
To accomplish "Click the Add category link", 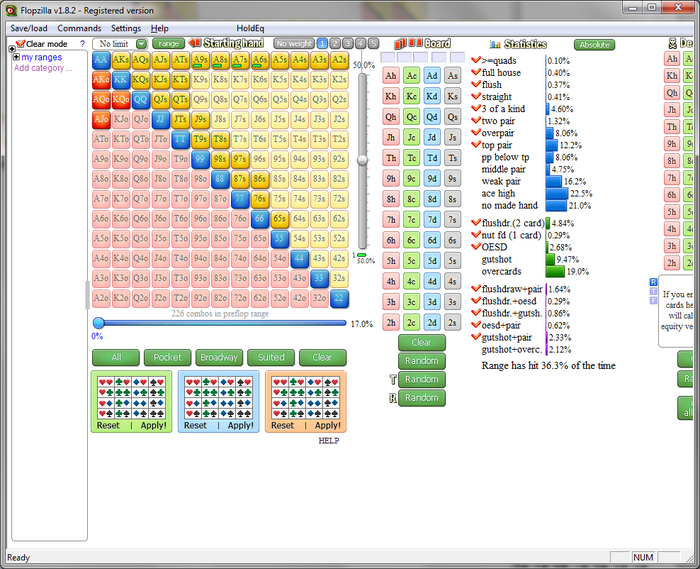I will click(x=42, y=68).
